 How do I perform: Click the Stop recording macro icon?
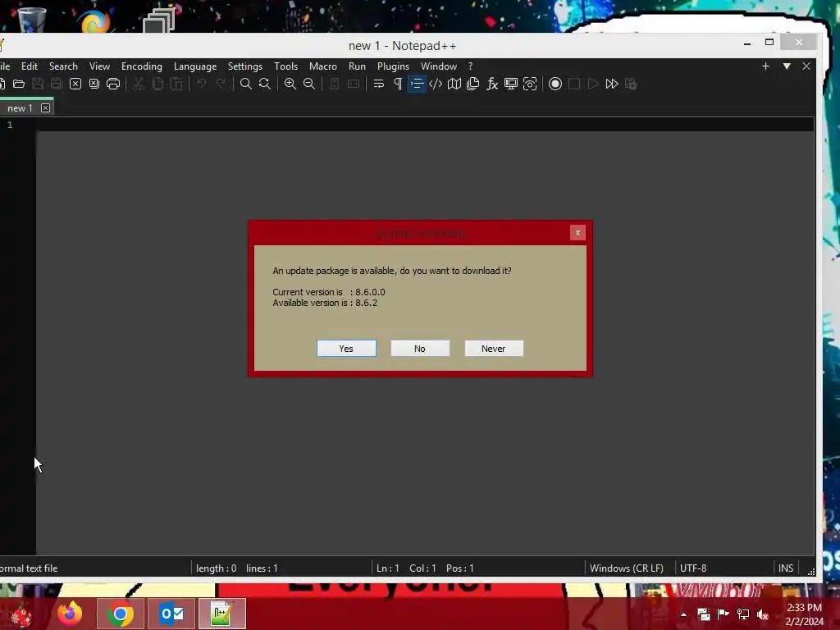tap(574, 84)
